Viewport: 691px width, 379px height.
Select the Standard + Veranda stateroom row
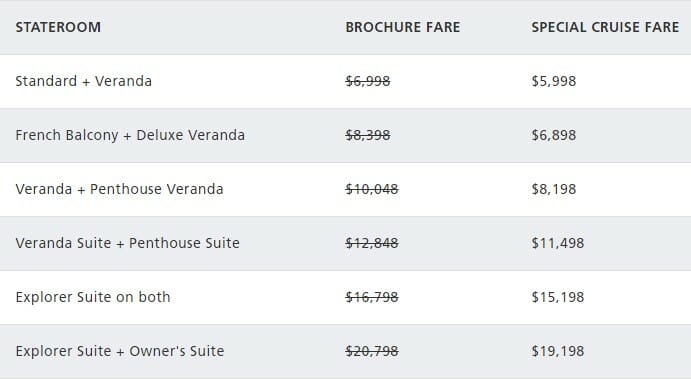(x=346, y=82)
